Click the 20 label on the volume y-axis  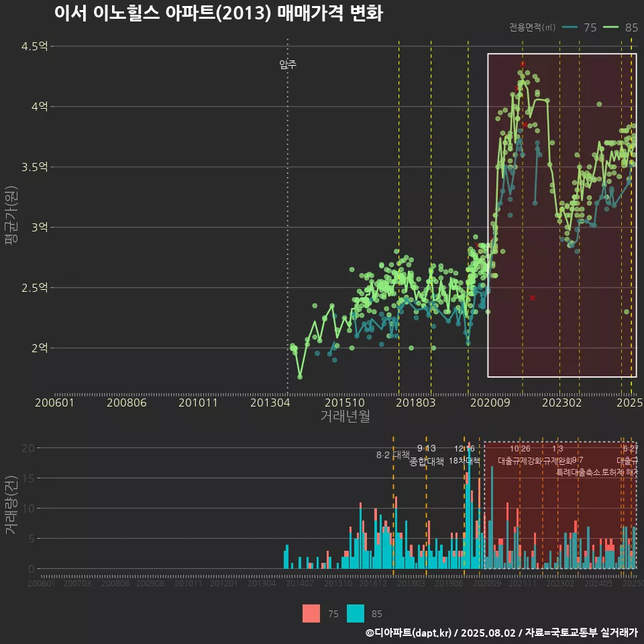point(28,447)
